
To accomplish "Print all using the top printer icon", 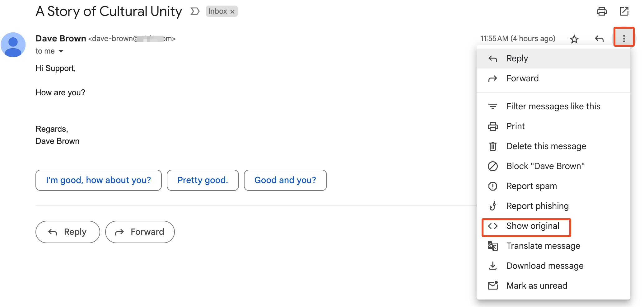I will pyautogui.click(x=601, y=12).
